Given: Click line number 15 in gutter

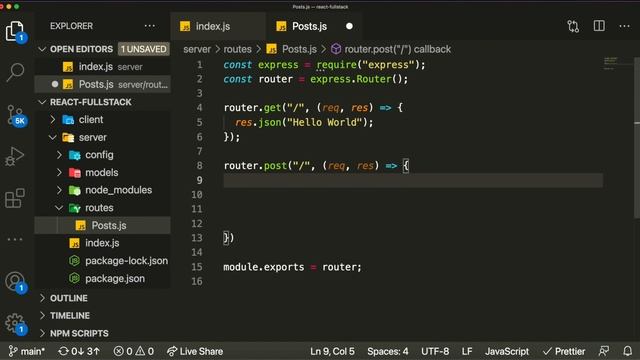Looking at the screenshot, I should 197,267.
